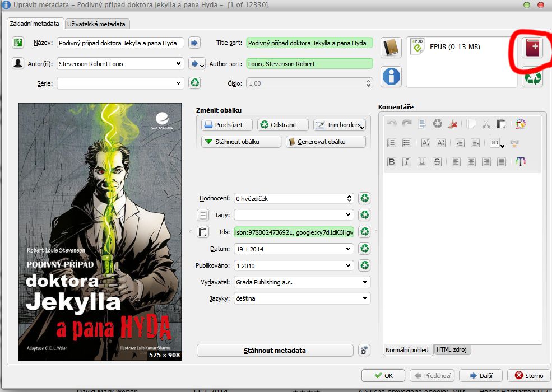Clear the Datum field with its recycle icon
Screen dimensions: 552x392
[365, 249]
